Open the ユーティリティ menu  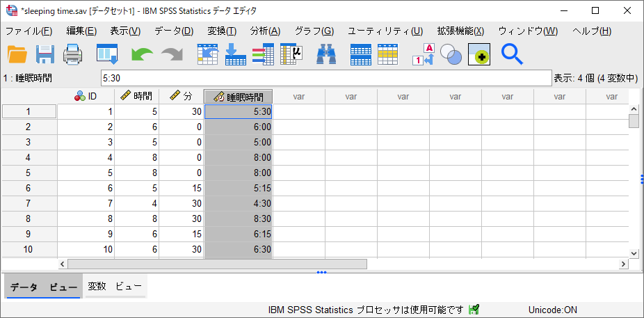(x=385, y=31)
